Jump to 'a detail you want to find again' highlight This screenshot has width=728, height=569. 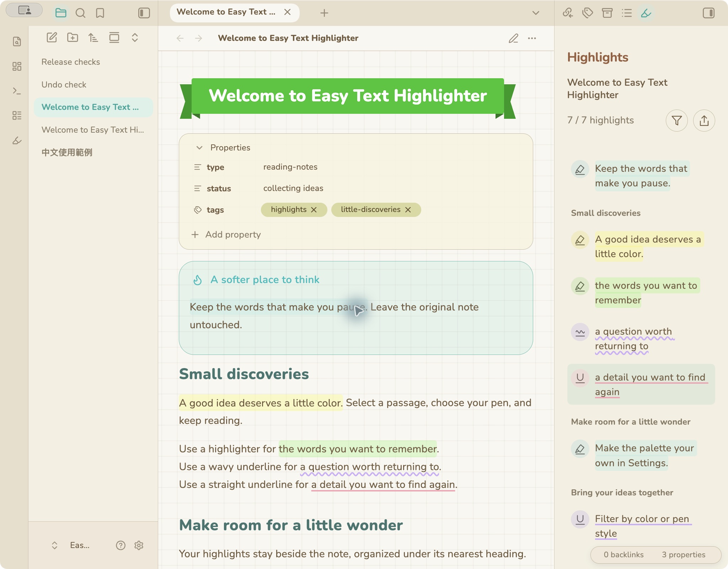[x=641, y=384]
